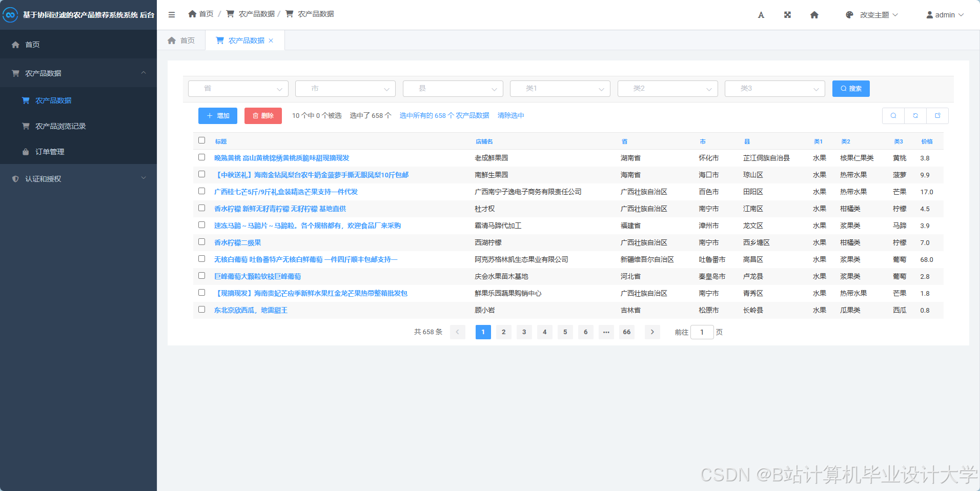Click the home icon in the top bar
Image resolution: width=980 pixels, height=491 pixels.
(814, 15)
